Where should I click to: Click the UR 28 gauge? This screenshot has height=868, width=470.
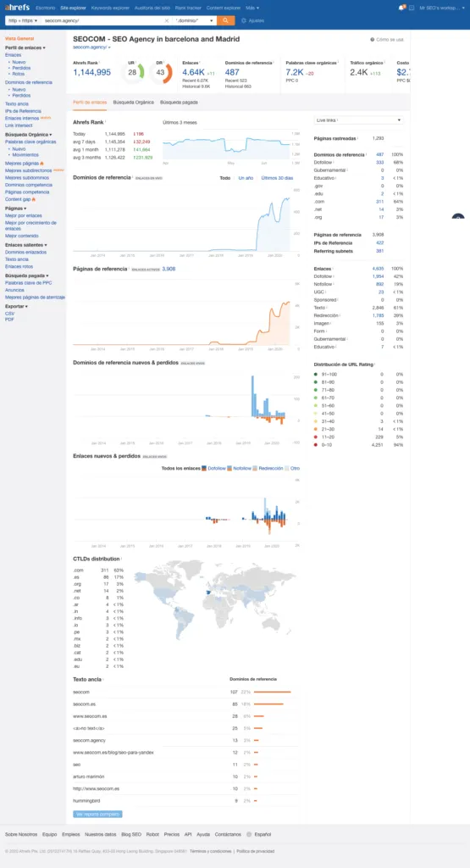pyautogui.click(x=132, y=73)
